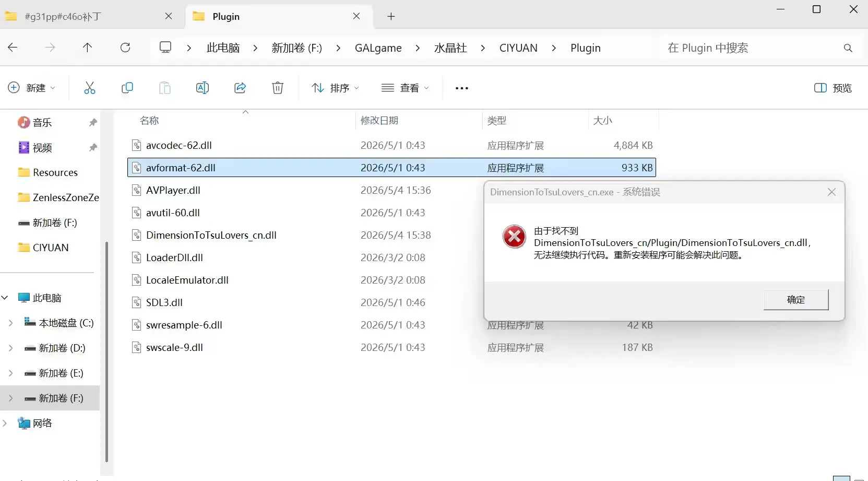Open the 查看 view dropdown
Image resolution: width=868 pixels, height=481 pixels.
405,88
